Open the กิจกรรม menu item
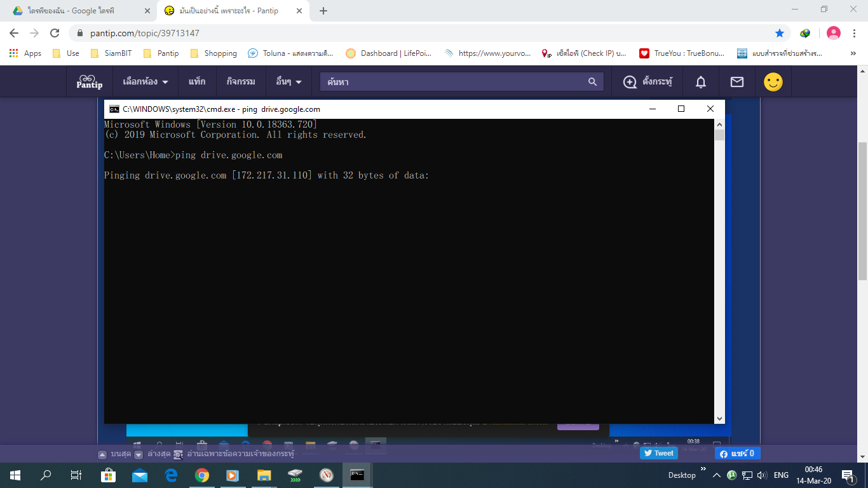Image resolution: width=868 pixels, height=488 pixels. coord(241,81)
